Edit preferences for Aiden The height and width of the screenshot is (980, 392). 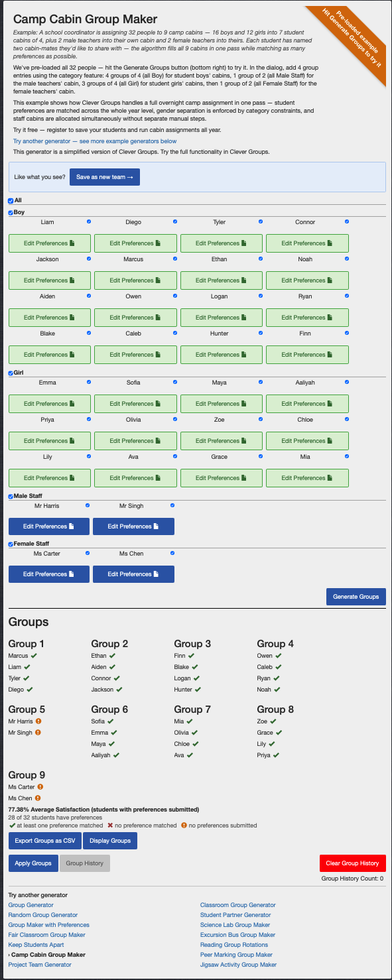click(50, 318)
